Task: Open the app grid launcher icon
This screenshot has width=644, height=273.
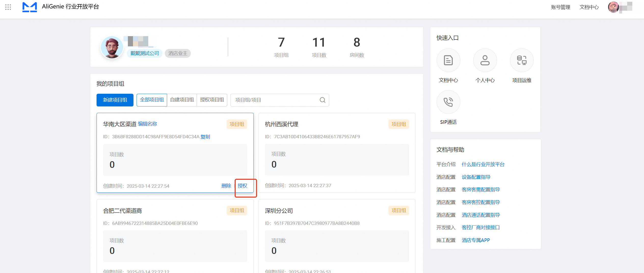Action: click(8, 7)
